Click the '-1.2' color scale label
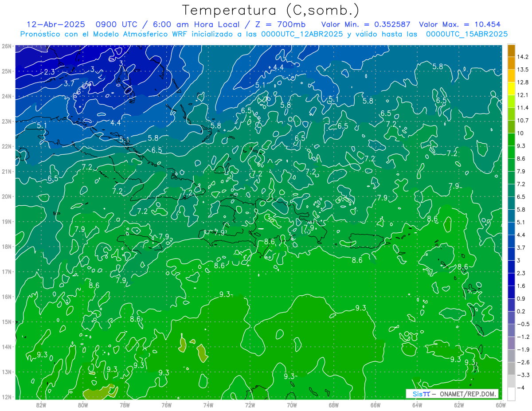 pos(523,337)
